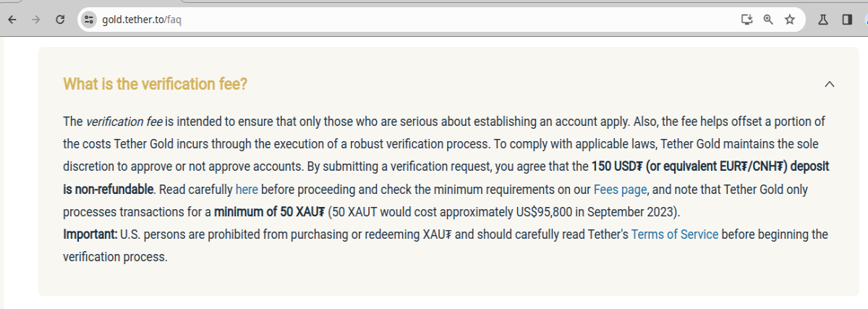This screenshot has height=309, width=868.
Task: Open Chrome Labs flask icon
Action: coord(823,20)
